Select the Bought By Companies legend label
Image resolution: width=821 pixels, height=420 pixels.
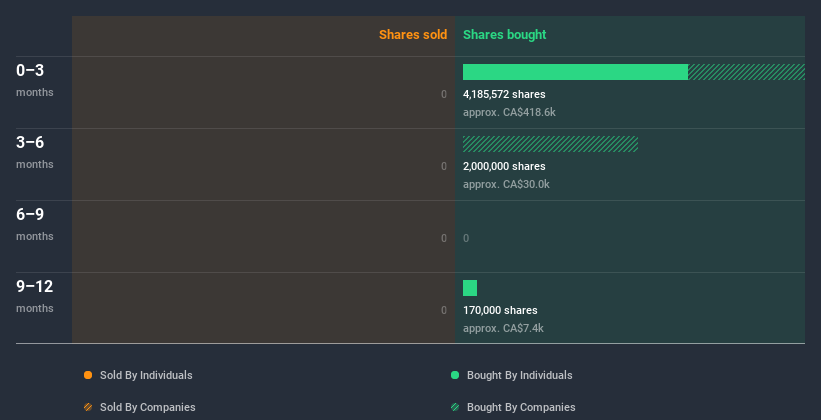click(x=521, y=407)
